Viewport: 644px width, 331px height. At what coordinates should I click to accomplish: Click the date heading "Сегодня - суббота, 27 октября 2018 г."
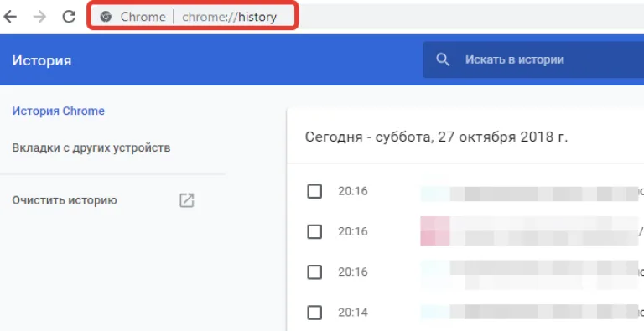[x=436, y=137]
